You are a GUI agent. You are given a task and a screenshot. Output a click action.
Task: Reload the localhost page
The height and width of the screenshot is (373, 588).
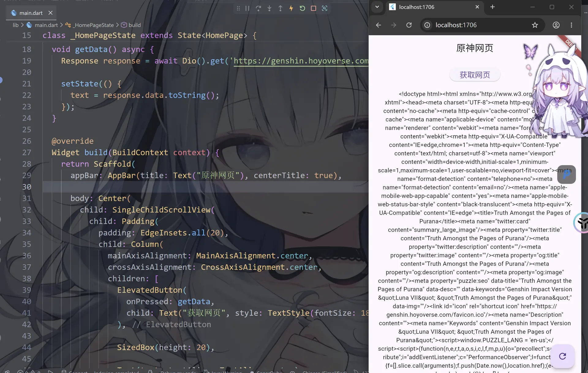(409, 25)
